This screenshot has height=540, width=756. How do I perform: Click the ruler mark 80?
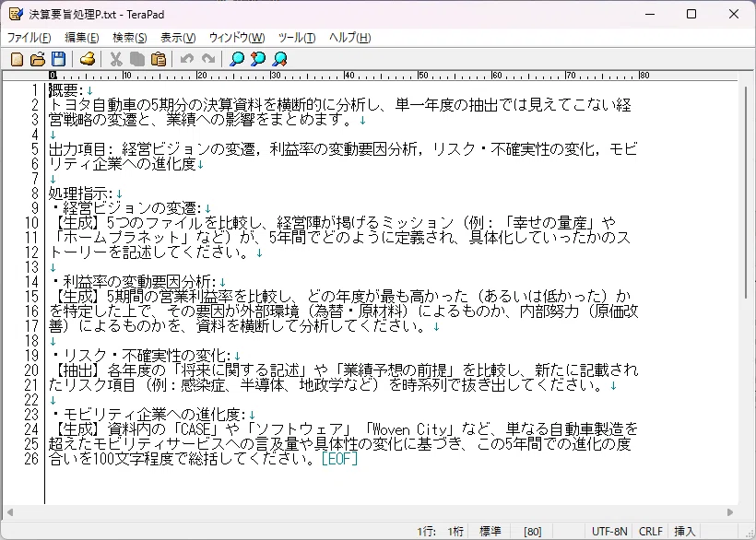644,76
